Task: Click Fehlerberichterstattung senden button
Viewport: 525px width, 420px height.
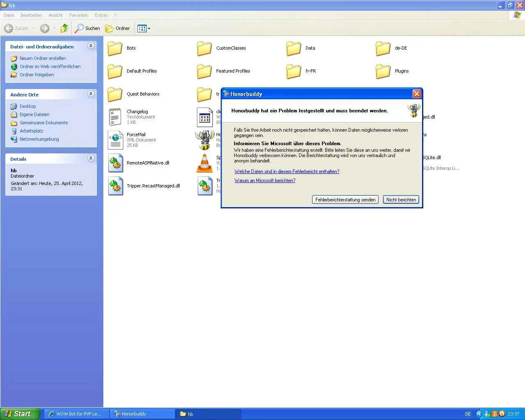Action: (345, 200)
